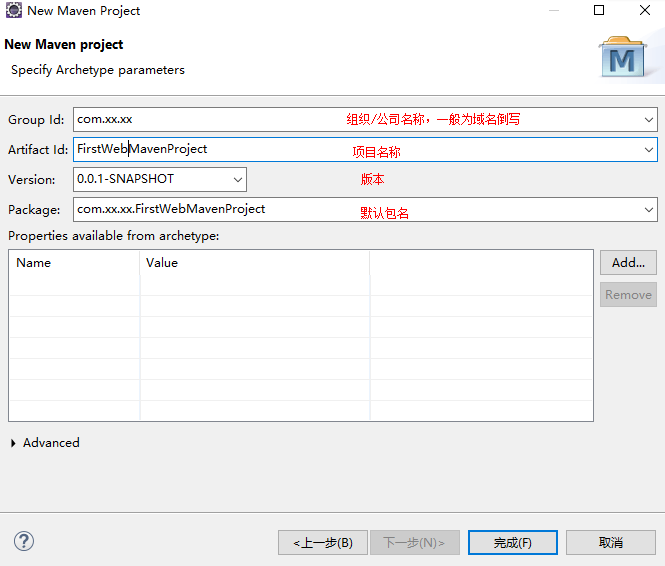Screen dimensions: 665x566
Task: Click the 下一步(N) next button
Action: point(414,542)
